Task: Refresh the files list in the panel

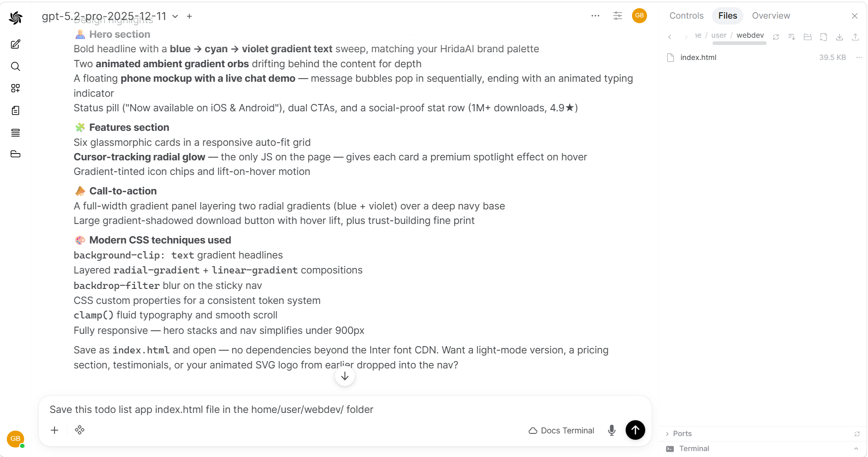Action: [x=776, y=37]
